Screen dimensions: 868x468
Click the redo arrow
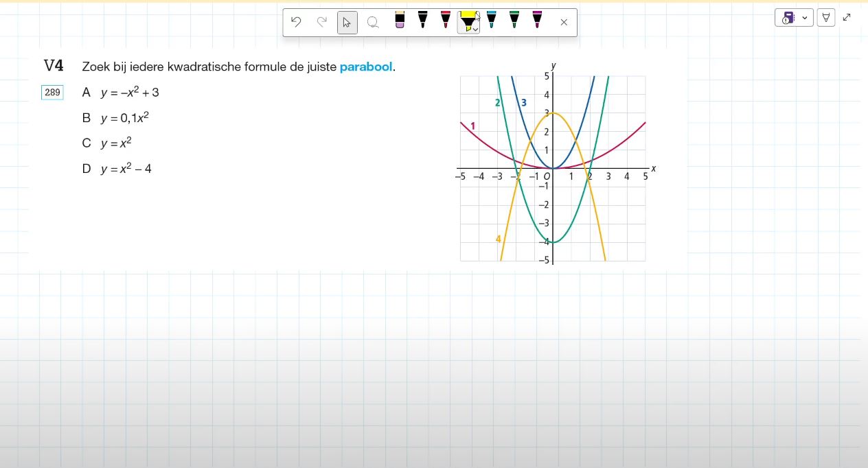pyautogui.click(x=321, y=22)
